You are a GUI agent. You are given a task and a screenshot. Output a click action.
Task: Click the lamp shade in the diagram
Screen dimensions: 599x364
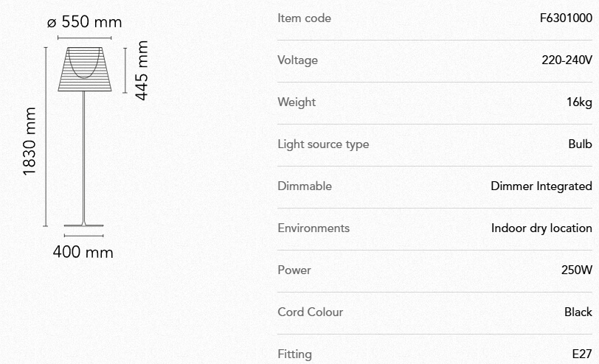[84, 70]
